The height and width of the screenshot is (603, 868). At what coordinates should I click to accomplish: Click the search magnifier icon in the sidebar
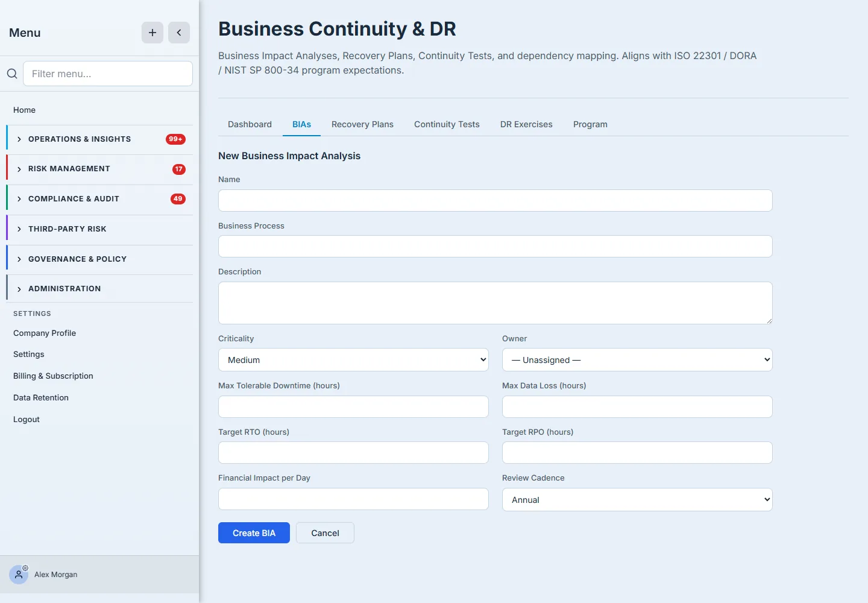12,74
